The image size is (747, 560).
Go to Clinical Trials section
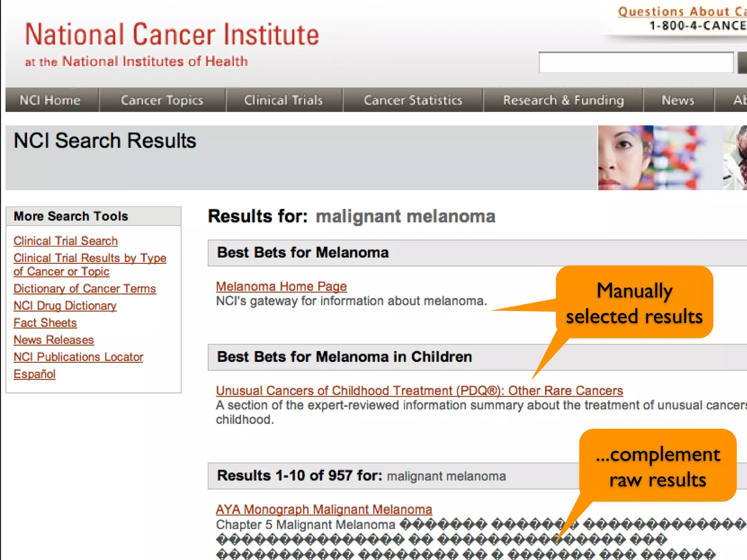coord(283,100)
